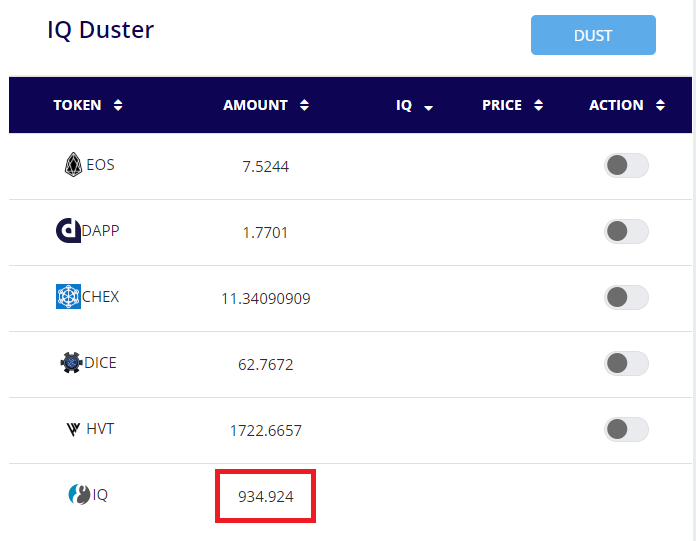Select the EOS amount 7.5244

click(265, 166)
